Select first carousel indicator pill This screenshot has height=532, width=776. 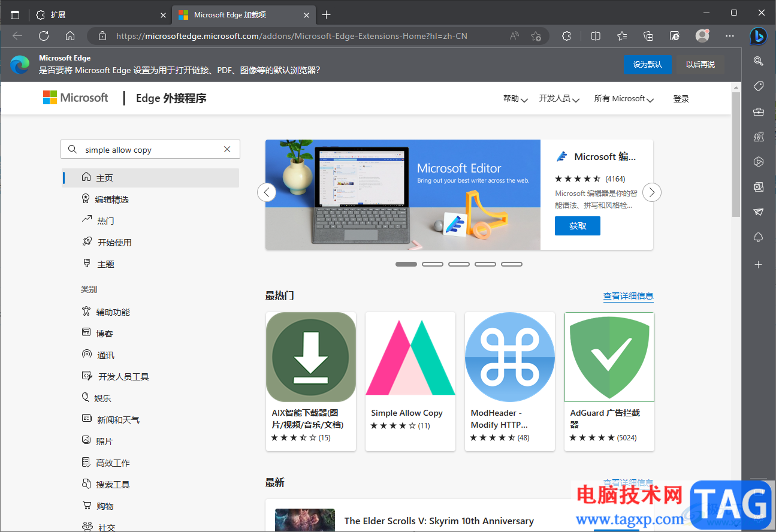pos(406,264)
